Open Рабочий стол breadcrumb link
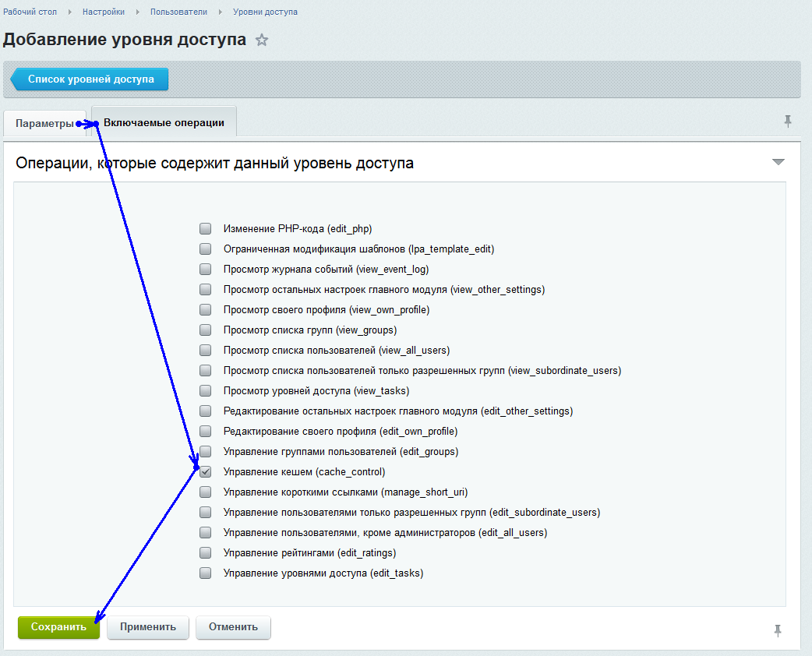The height and width of the screenshot is (656, 812). coord(30,12)
